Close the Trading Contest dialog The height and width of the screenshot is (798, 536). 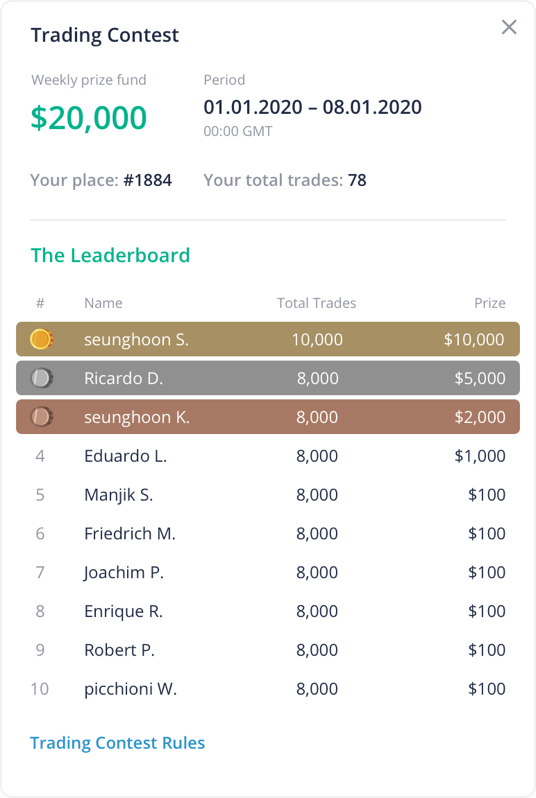[509, 27]
